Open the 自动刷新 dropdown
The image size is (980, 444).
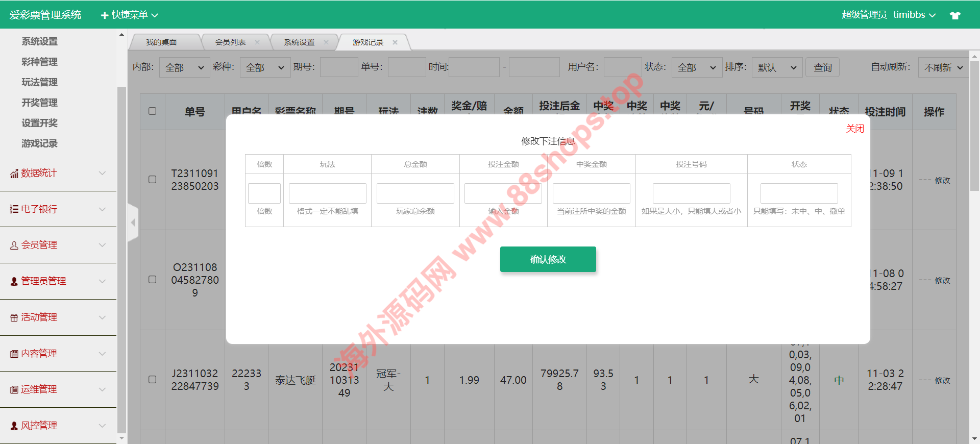tap(943, 67)
